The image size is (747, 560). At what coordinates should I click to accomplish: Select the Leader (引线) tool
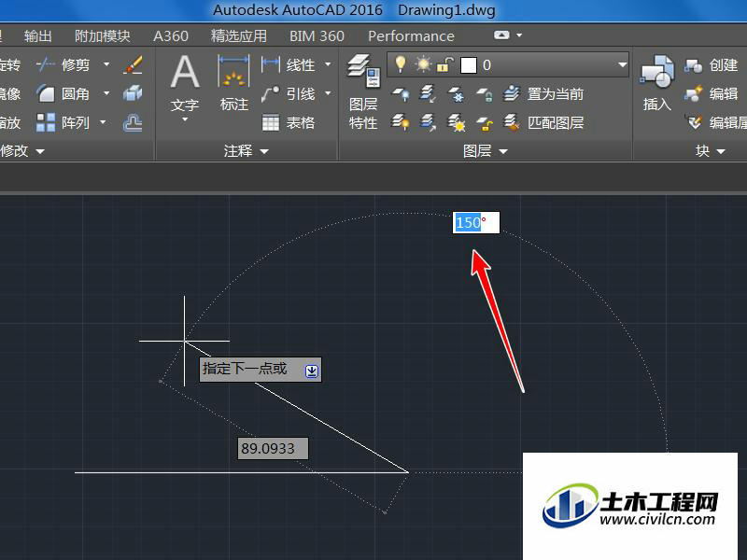pyautogui.click(x=289, y=94)
